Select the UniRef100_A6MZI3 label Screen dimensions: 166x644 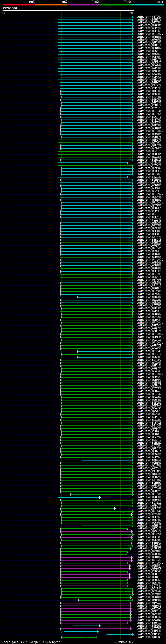point(149,525)
